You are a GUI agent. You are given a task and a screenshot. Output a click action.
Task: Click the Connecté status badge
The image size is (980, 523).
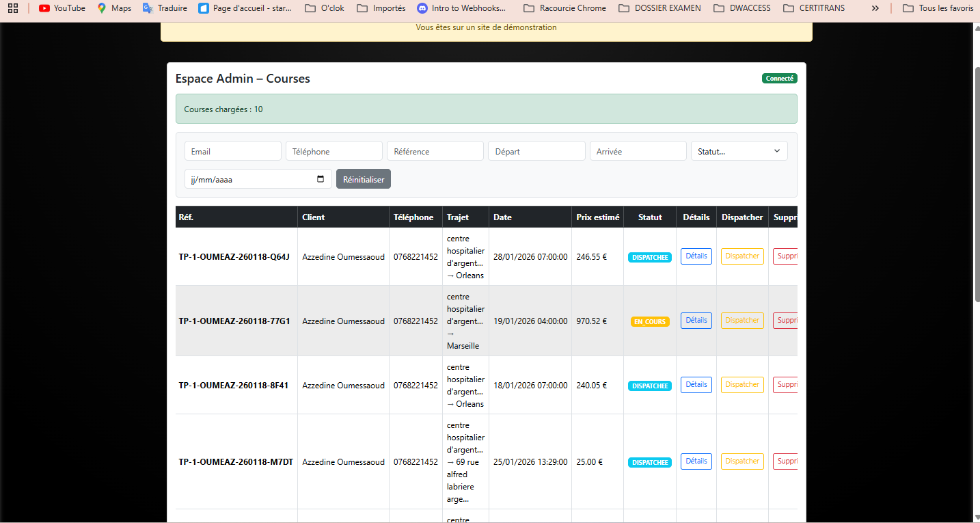tap(779, 78)
